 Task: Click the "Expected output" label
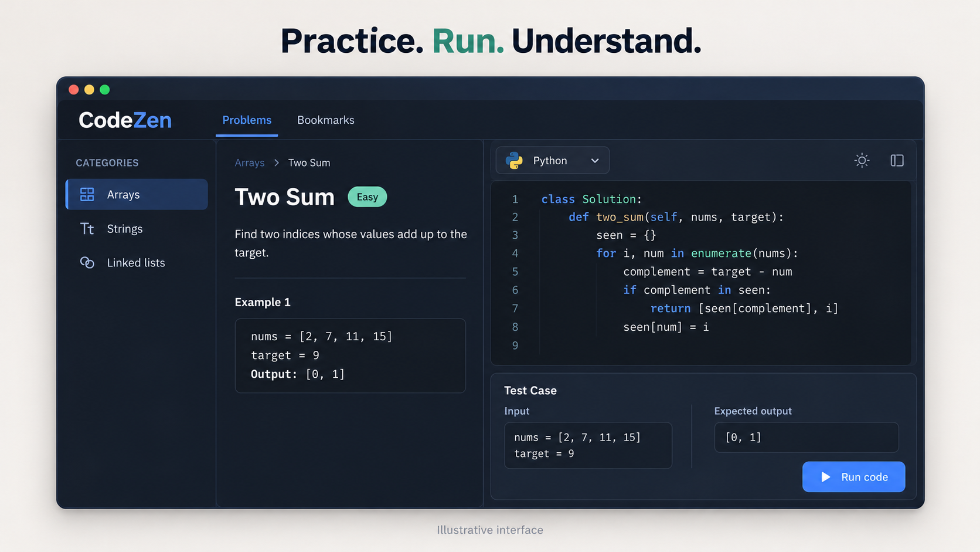[753, 411]
